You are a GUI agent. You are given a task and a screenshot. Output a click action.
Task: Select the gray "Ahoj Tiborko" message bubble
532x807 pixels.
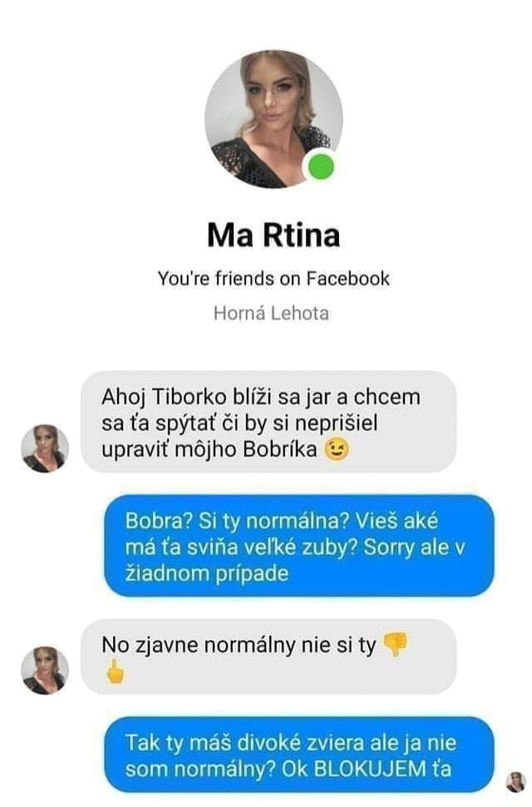pos(268,423)
